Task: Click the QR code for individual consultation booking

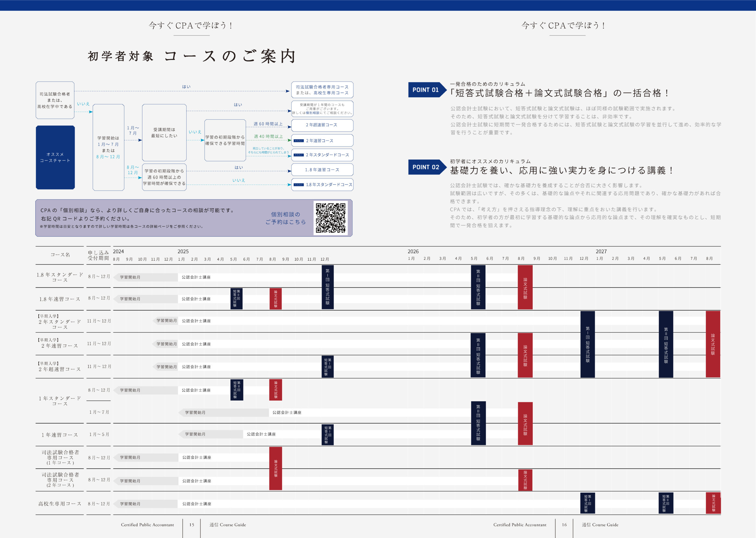Action: 330,218
